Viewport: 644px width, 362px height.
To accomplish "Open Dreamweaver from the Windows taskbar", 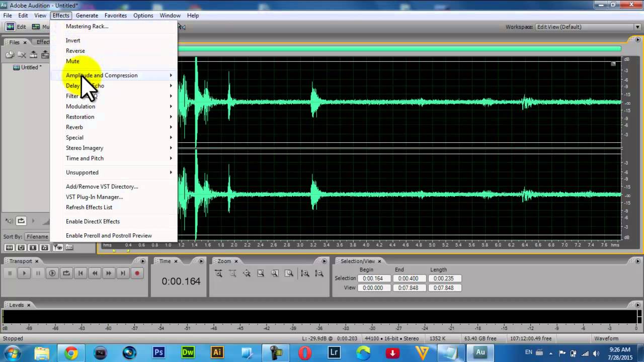I will click(x=188, y=352).
